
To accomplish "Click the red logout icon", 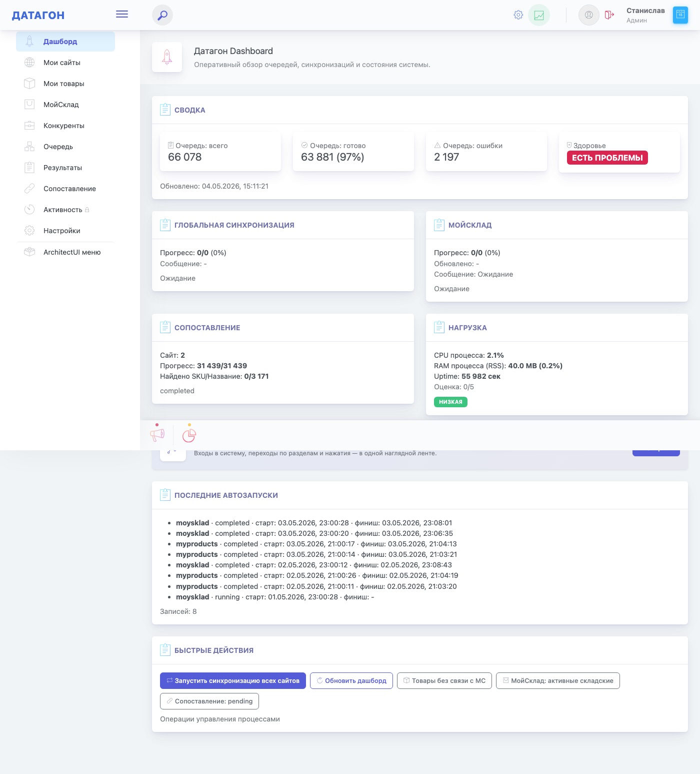I will pos(609,15).
